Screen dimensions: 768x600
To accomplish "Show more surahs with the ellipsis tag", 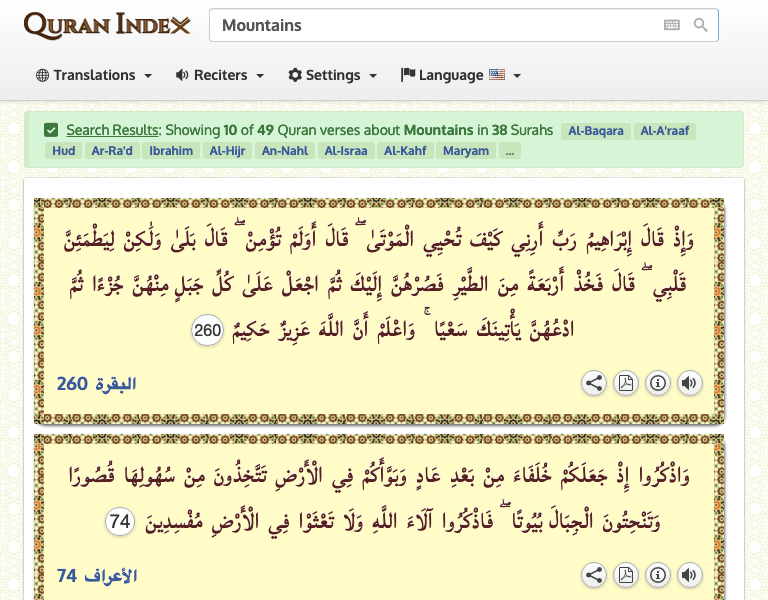I will coord(510,151).
